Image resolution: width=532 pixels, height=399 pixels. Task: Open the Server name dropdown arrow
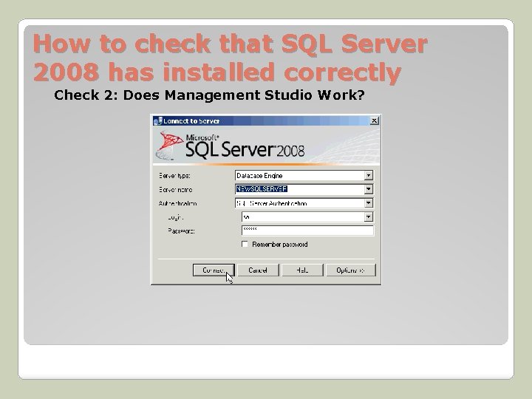click(x=369, y=189)
